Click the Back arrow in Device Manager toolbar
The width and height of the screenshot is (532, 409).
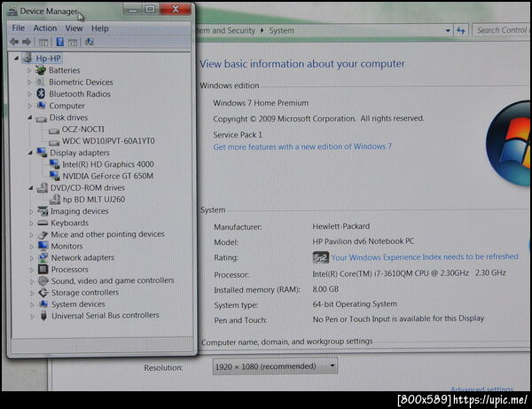(x=14, y=42)
